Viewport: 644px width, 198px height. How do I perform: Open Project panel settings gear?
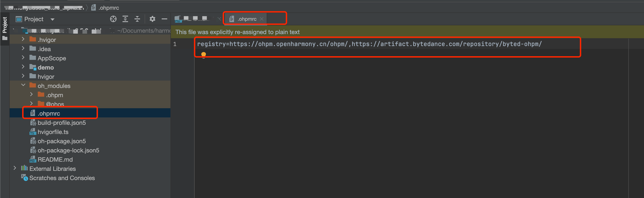pyautogui.click(x=152, y=19)
